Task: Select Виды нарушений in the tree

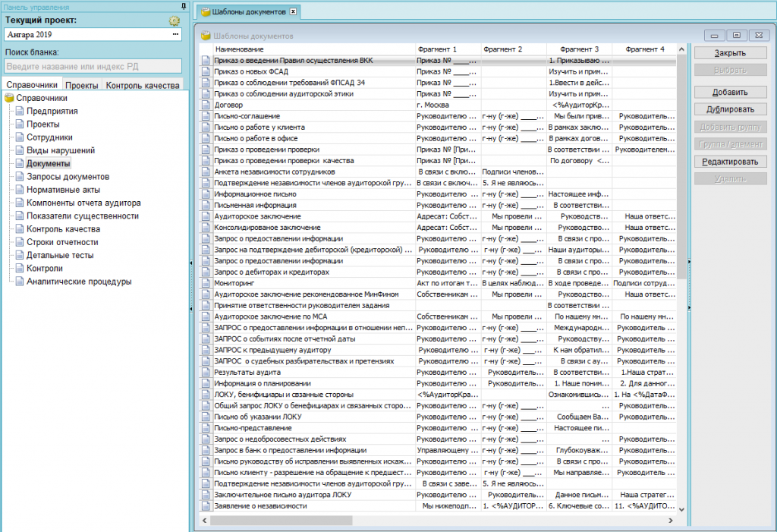Action: click(x=61, y=150)
